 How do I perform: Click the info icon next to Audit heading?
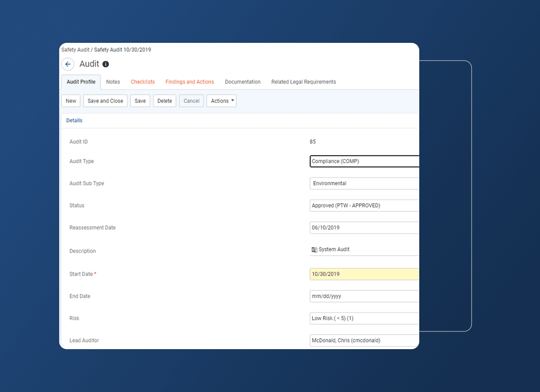106,64
